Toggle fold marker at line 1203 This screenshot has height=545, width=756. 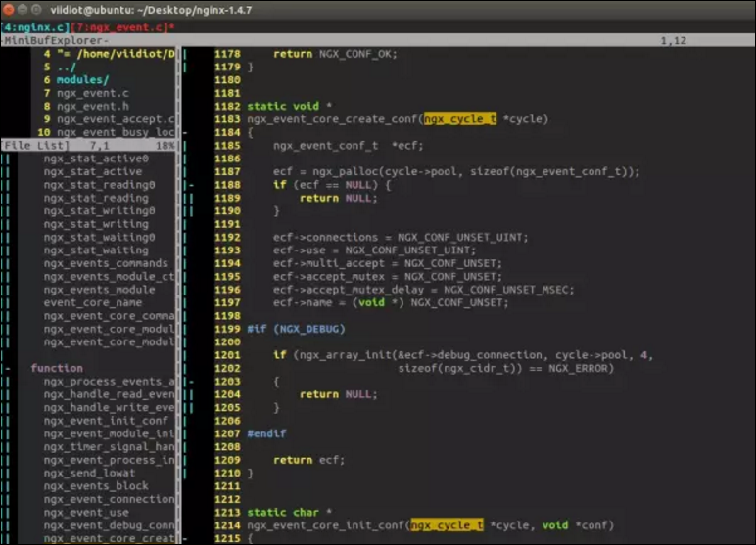[192, 382]
